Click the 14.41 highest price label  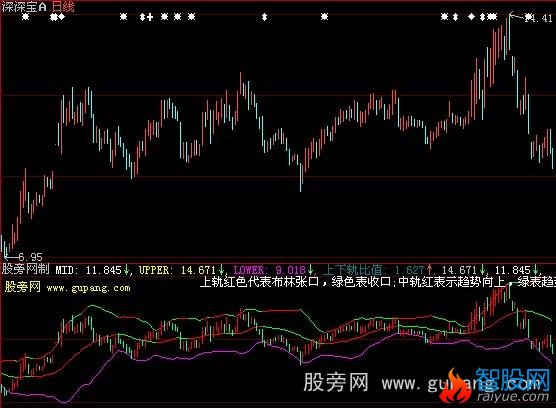click(x=538, y=18)
